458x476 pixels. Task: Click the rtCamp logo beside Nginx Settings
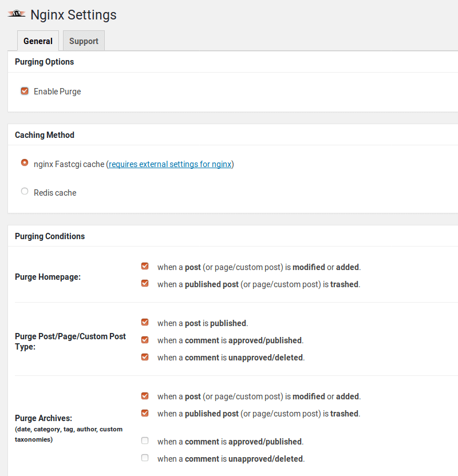(16, 14)
